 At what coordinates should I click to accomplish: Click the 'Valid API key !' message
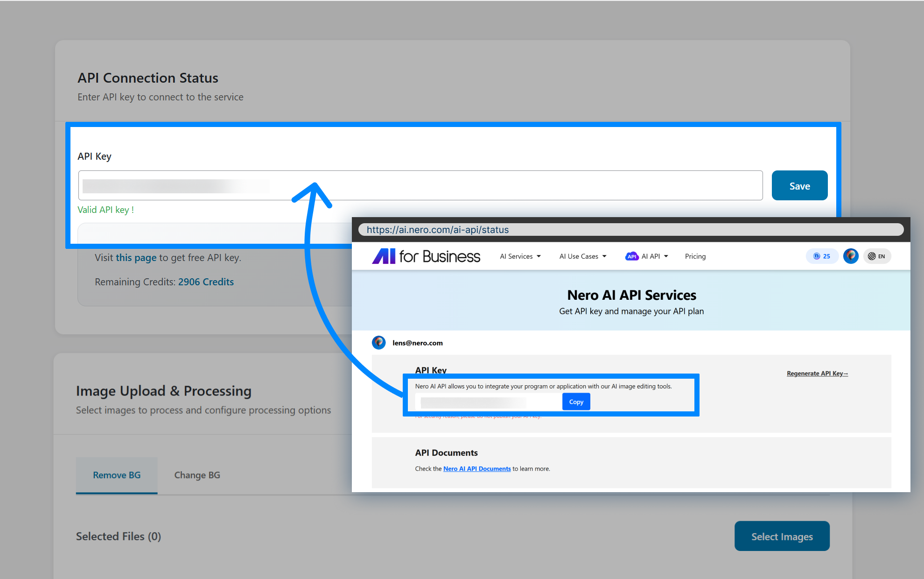[x=105, y=210]
